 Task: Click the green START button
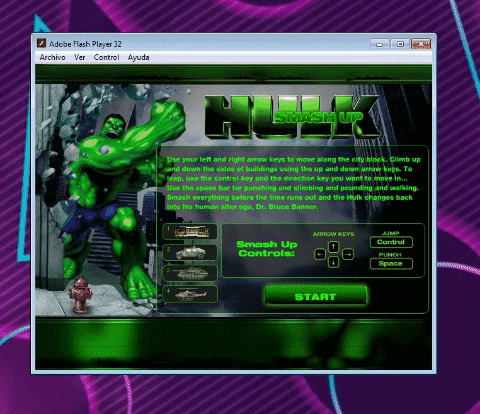316,296
